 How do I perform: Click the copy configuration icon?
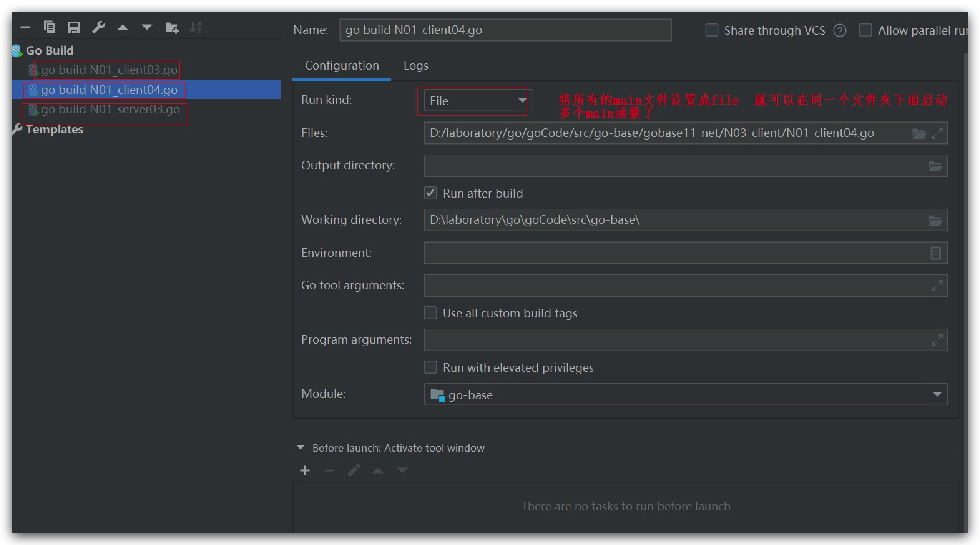(x=49, y=27)
